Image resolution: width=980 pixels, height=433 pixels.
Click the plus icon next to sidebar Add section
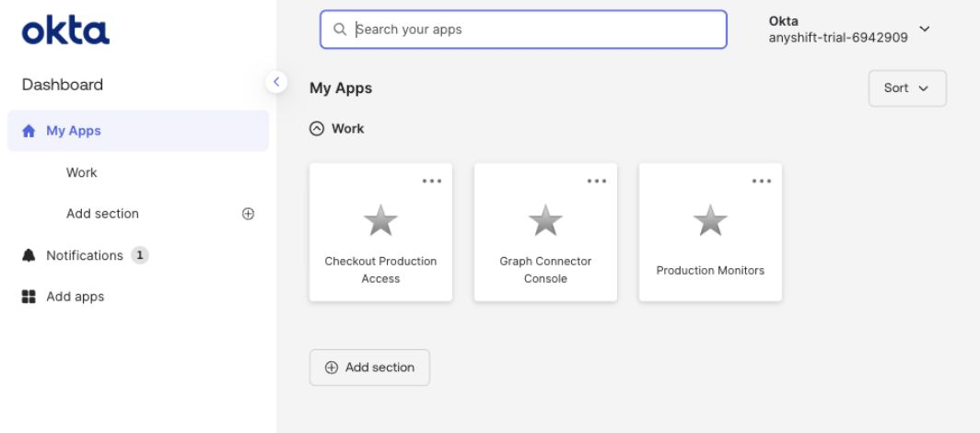click(x=248, y=214)
